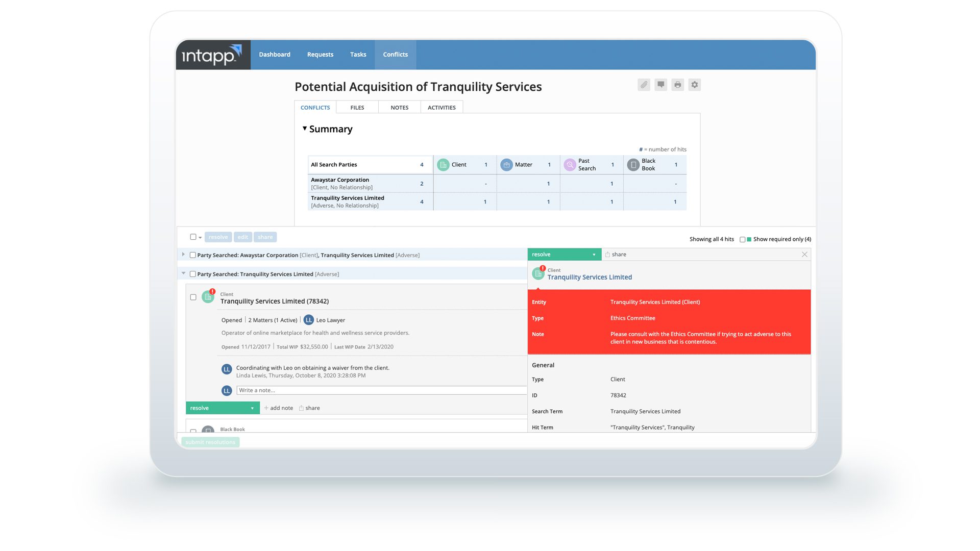
Task: Switch to the CONFLICTS tab
Action: pos(315,108)
